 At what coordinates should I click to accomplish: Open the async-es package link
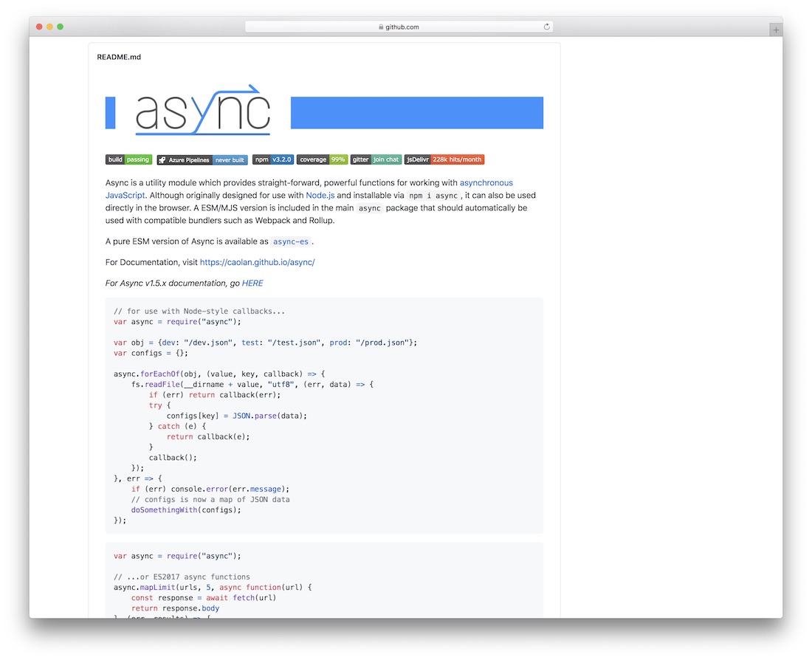(291, 241)
